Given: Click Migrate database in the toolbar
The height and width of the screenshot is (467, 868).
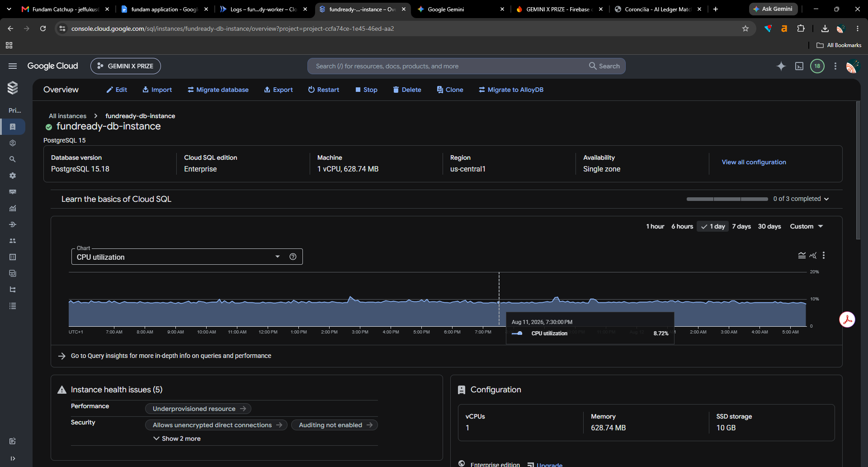Looking at the screenshot, I should 218,90.
